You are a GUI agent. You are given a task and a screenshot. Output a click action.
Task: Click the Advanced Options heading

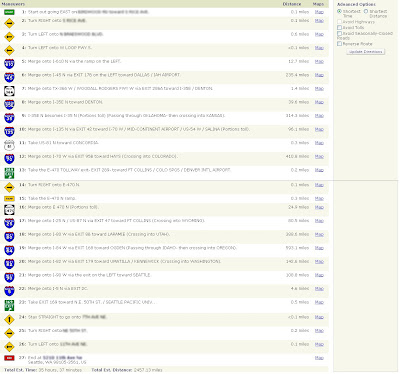pos(356,4)
